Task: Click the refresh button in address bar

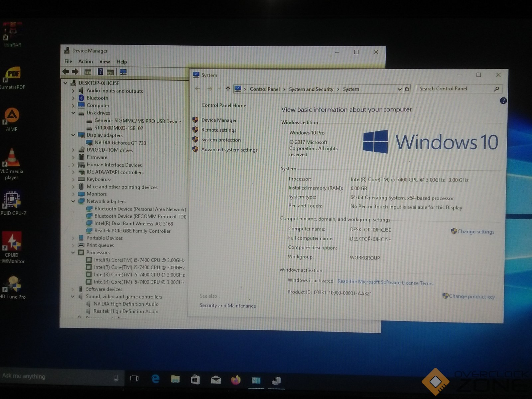Action: (407, 89)
